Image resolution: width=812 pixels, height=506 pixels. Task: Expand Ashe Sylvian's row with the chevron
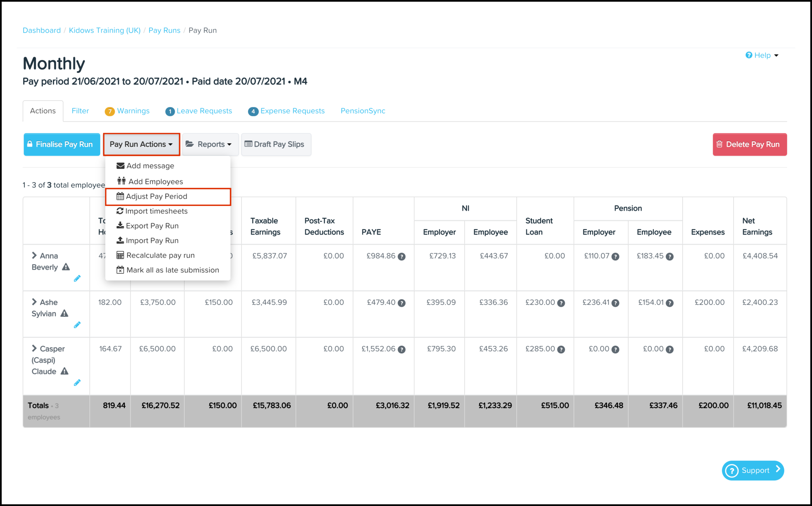click(x=34, y=302)
